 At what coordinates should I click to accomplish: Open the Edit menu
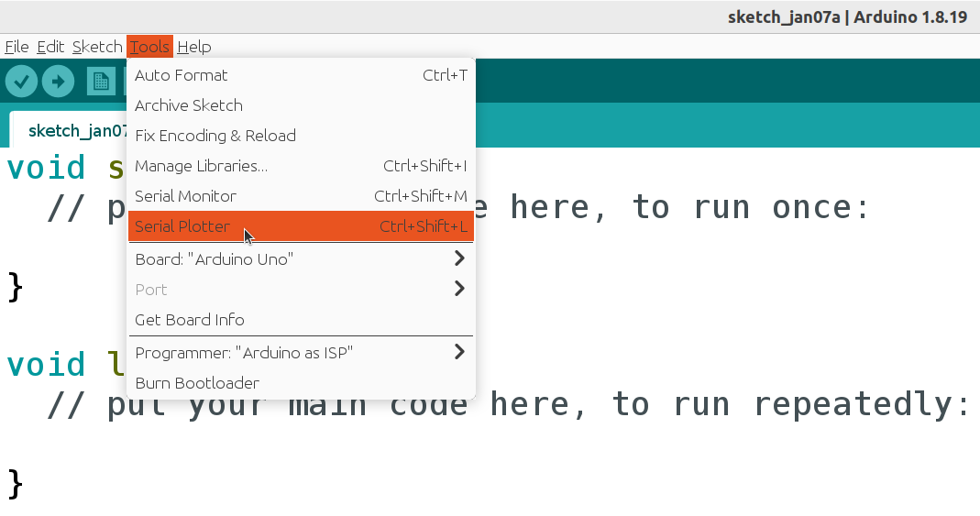coord(50,47)
